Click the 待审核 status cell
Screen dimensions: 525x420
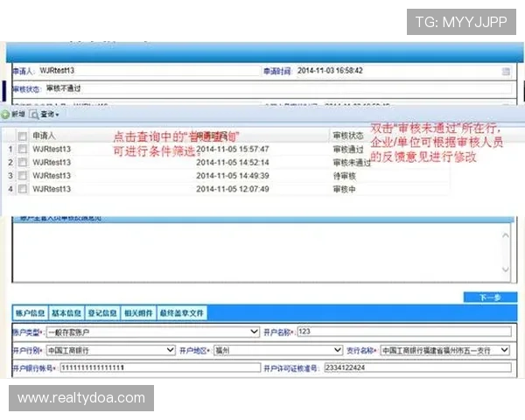click(x=344, y=176)
